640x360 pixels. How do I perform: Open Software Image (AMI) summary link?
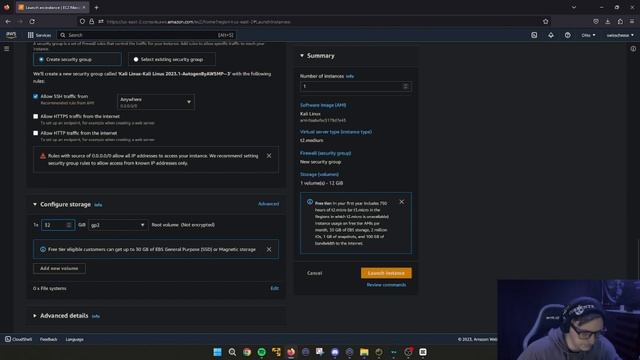click(323, 105)
